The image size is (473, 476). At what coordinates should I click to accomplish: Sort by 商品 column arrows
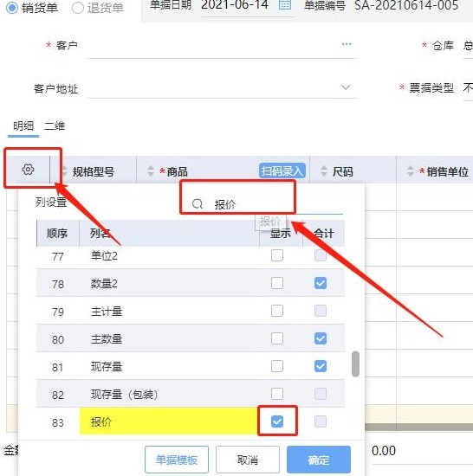pyautogui.click(x=151, y=170)
